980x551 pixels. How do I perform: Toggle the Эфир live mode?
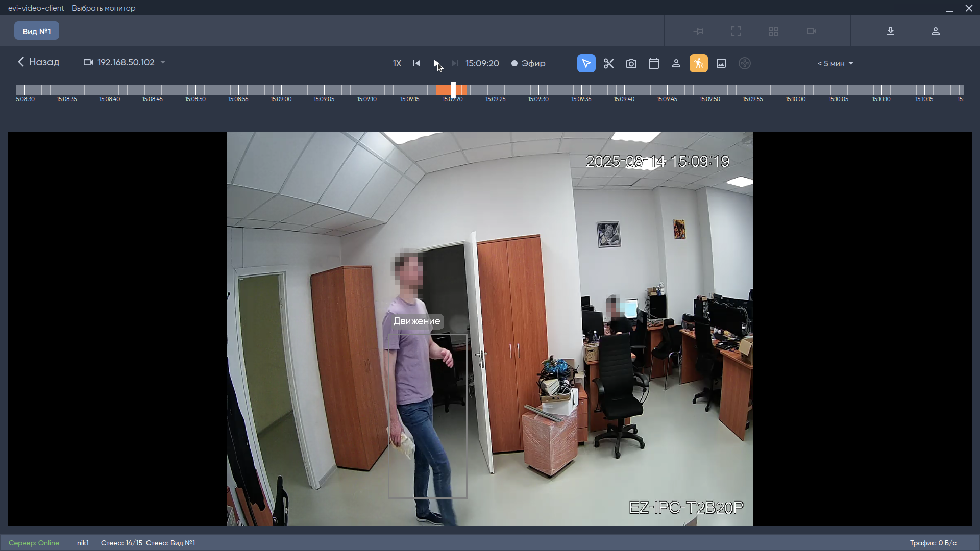[x=528, y=63]
